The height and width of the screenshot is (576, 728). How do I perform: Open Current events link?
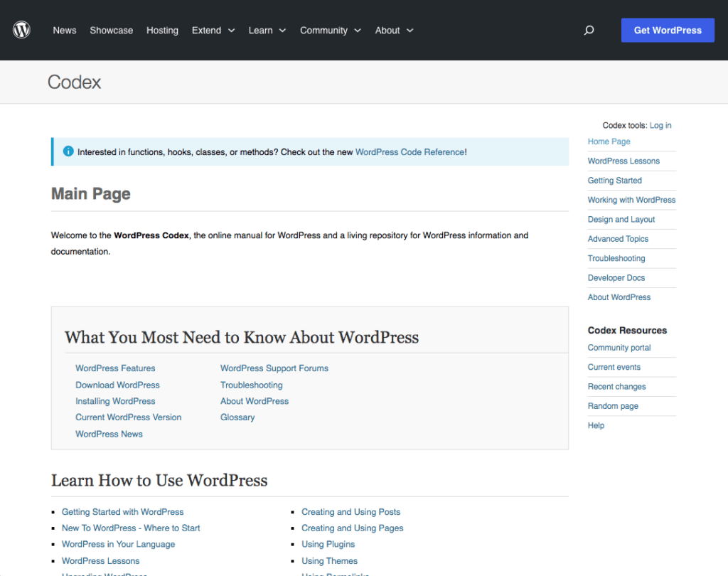pyautogui.click(x=614, y=367)
